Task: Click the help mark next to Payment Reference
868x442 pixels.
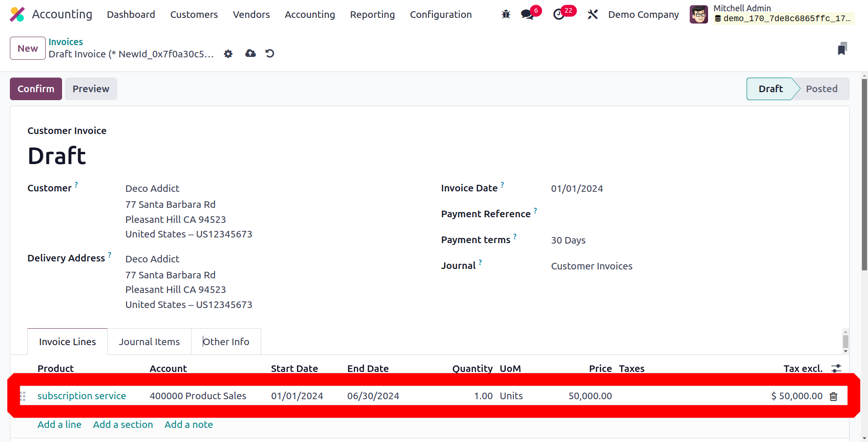Action: pyautogui.click(x=535, y=211)
